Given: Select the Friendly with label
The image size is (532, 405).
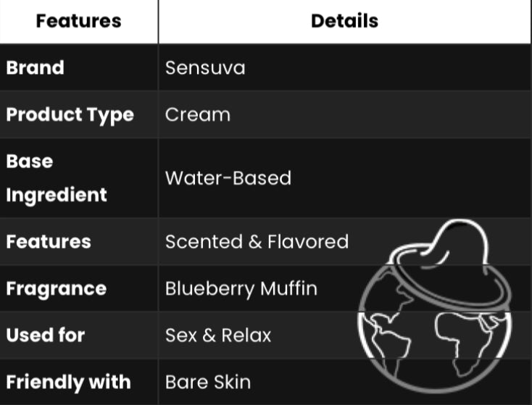Looking at the screenshot, I should pyautogui.click(x=69, y=382).
